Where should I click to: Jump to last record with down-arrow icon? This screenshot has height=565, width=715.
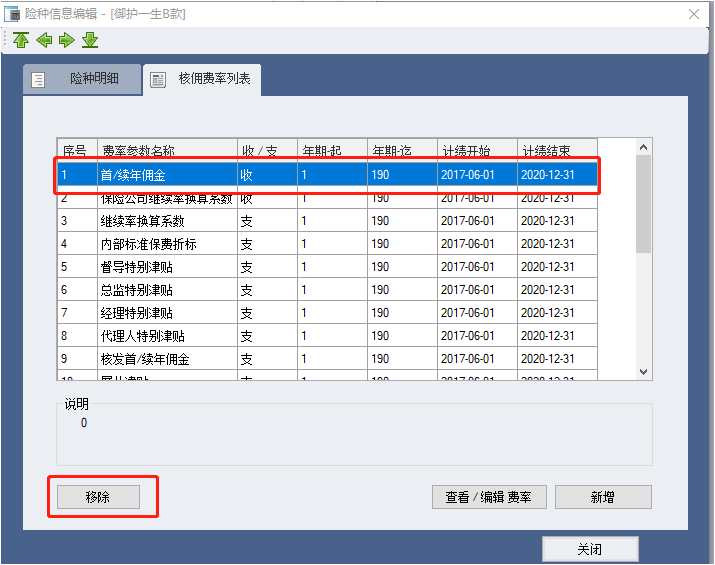(90, 40)
